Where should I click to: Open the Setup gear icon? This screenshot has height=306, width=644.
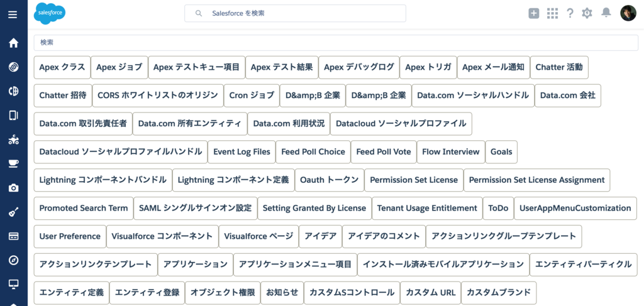[587, 13]
